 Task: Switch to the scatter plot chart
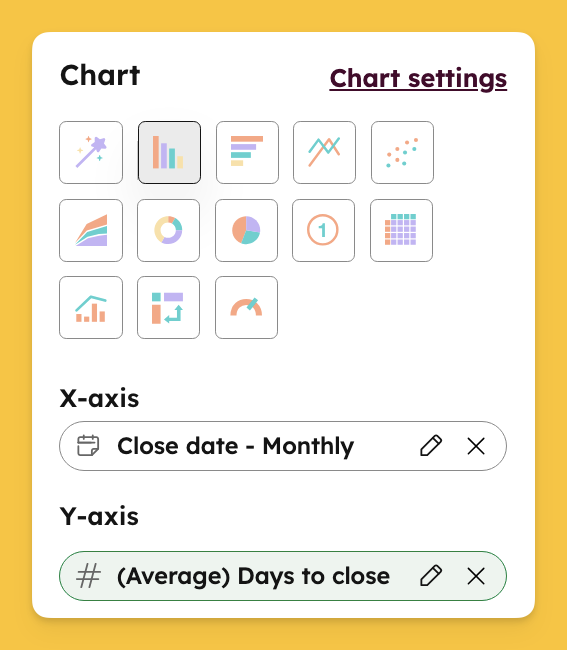click(402, 153)
